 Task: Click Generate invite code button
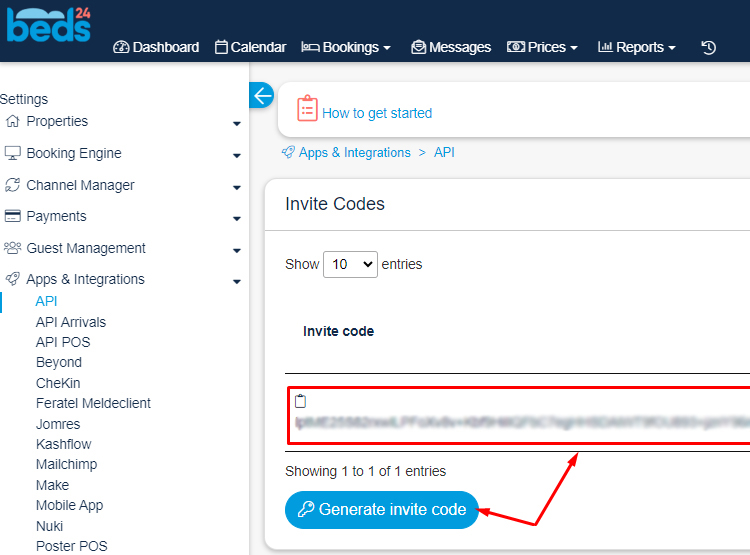coord(382,510)
